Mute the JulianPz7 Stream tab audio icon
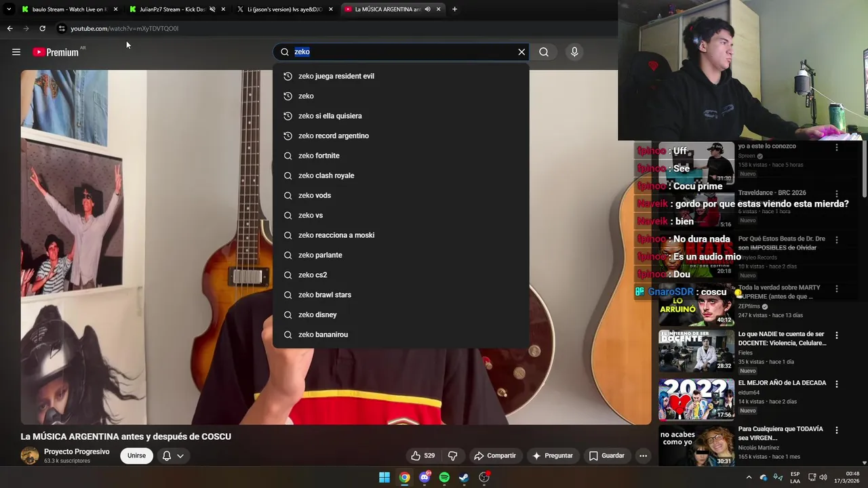 pos(212,9)
